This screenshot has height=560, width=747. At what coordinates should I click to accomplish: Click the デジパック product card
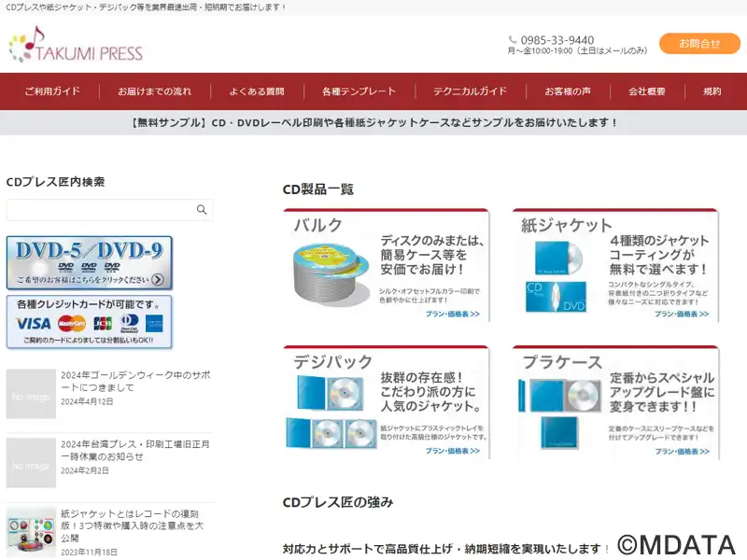(x=387, y=402)
